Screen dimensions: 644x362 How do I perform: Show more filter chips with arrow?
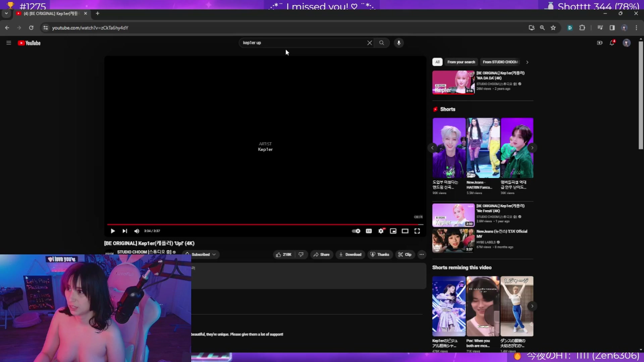point(527,62)
